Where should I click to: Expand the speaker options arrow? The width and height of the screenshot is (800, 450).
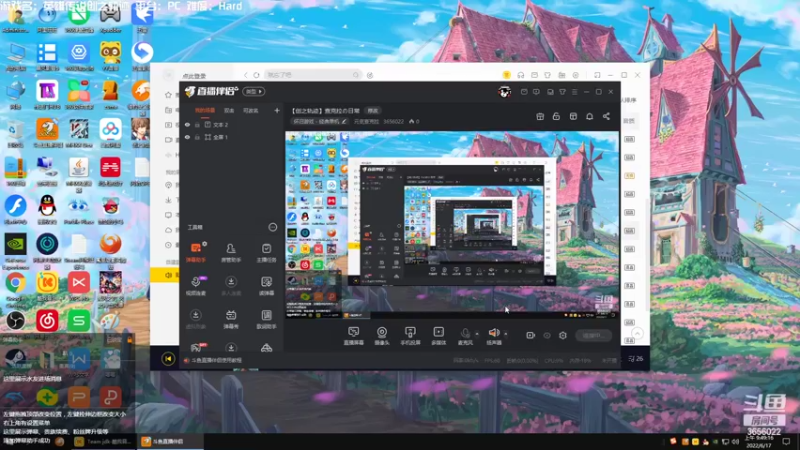(x=506, y=334)
